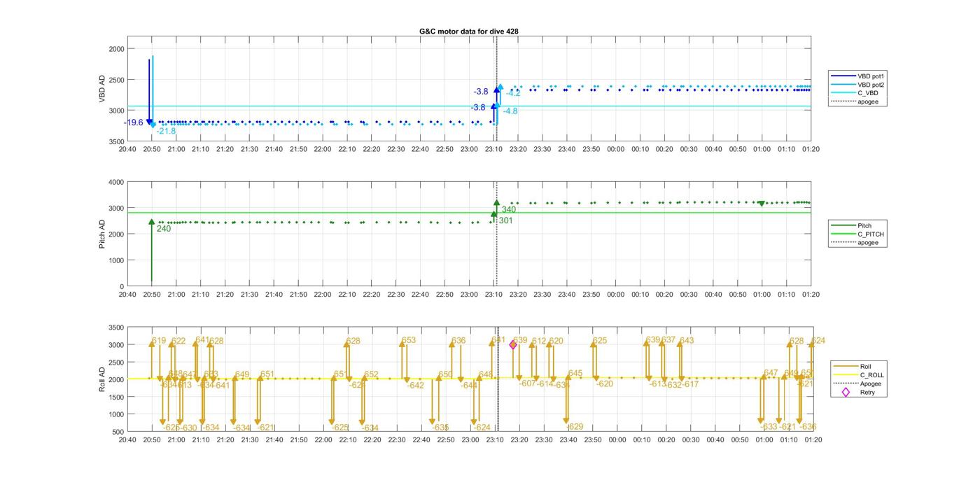Click the '653' roll value label
The height and width of the screenshot is (485, 980).
pos(409,340)
